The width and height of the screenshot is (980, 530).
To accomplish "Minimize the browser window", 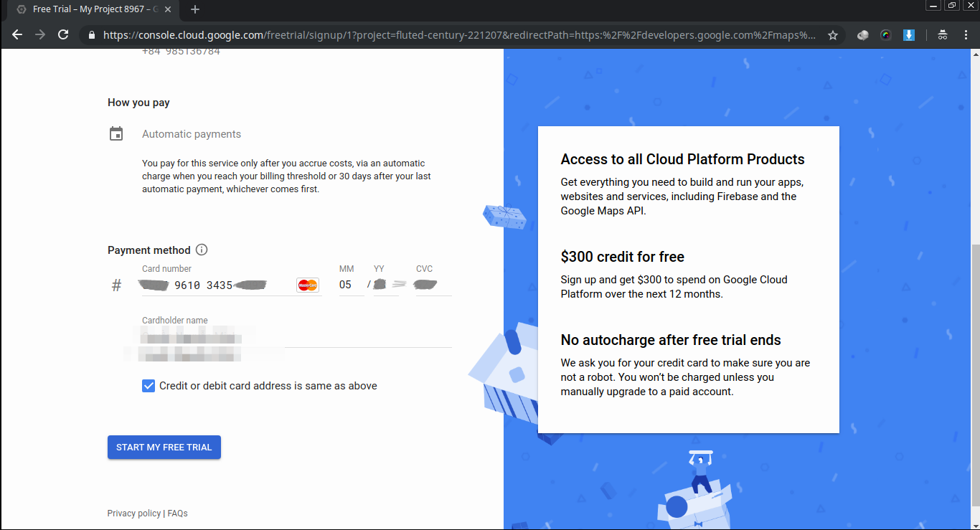I will point(933,5).
